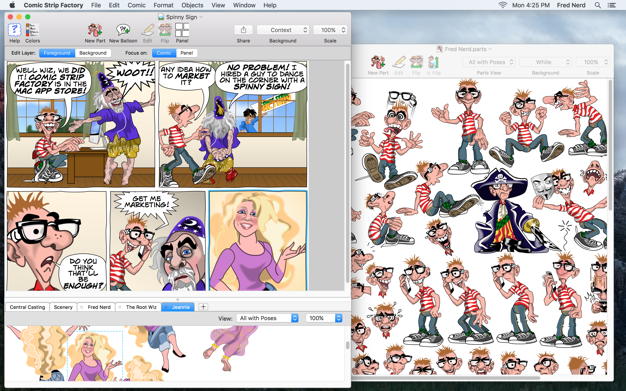
Task: Switch Edit Layer to Foreground
Action: coord(57,53)
